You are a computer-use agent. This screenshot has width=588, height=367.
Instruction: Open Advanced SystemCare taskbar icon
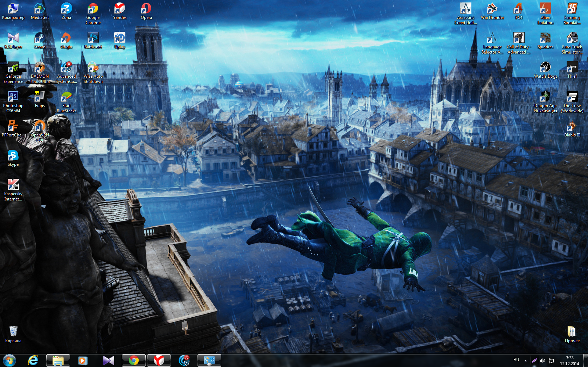184,360
